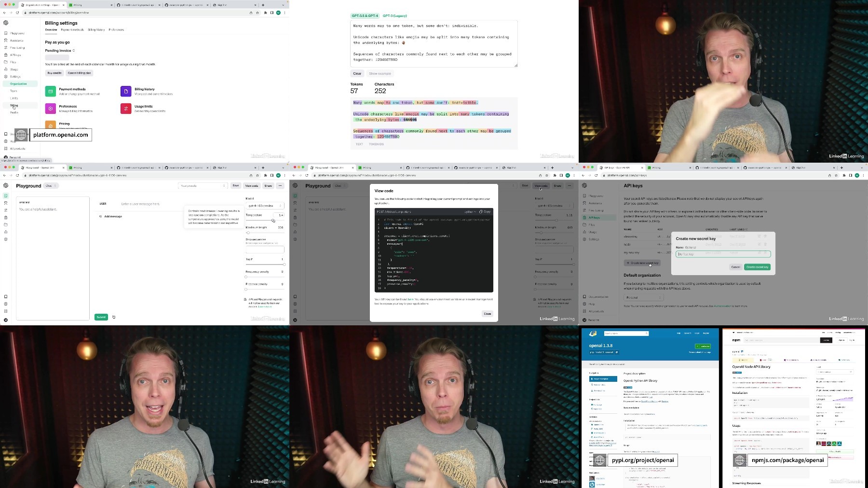Switch to the Billing history tab
This screenshot has width=868, height=488.
point(96,30)
